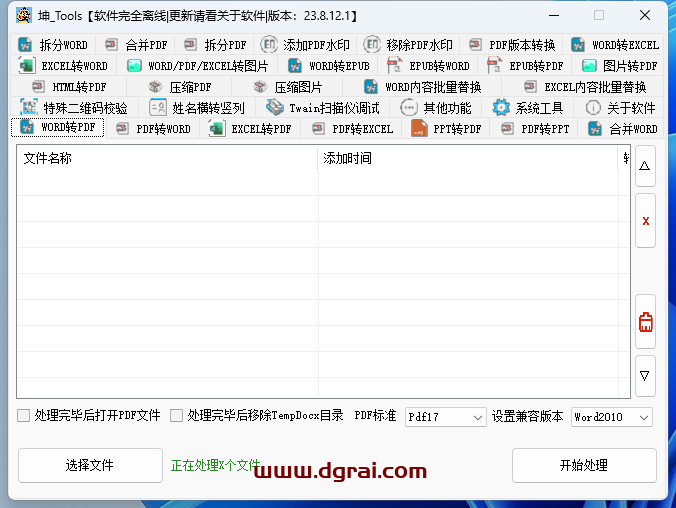Move selected file down with triangle button
Screen dimensions: 676x508
click(x=645, y=376)
